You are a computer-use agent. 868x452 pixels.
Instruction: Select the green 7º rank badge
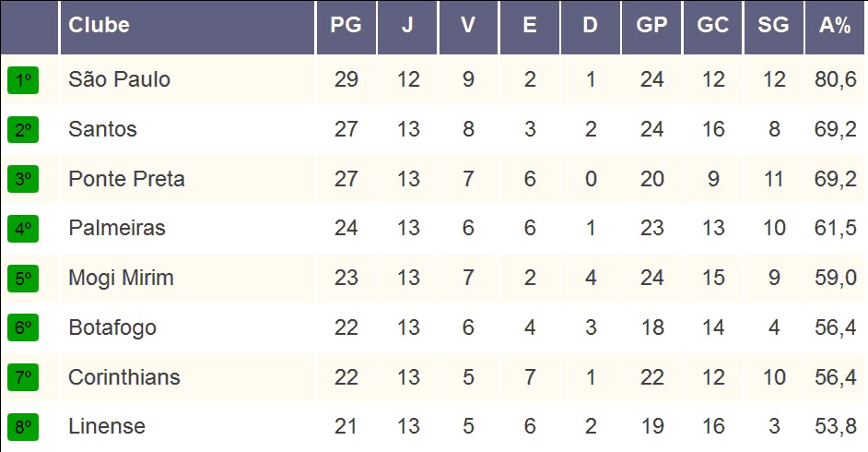[23, 377]
